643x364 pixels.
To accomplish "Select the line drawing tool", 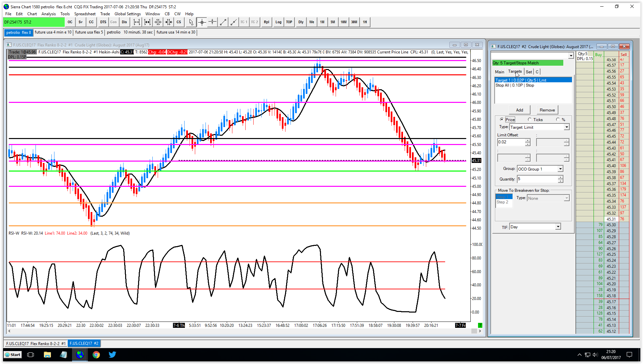I will 223,22.
